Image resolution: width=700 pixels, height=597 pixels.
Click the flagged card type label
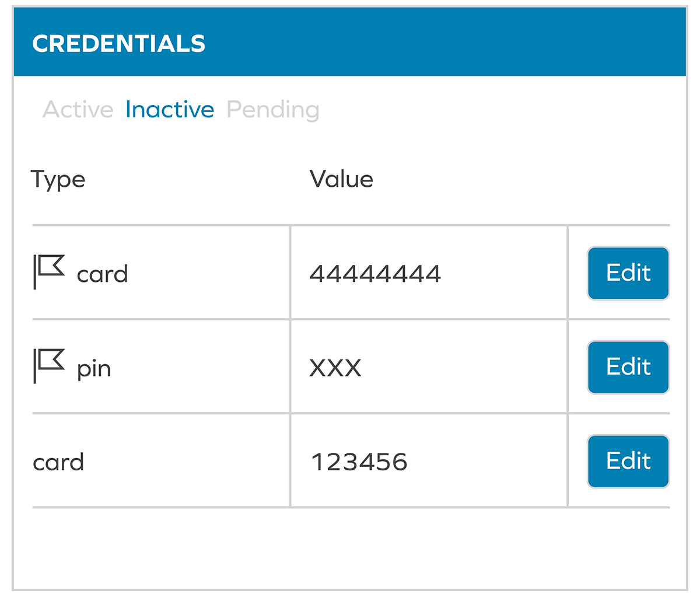pyautogui.click(x=102, y=274)
